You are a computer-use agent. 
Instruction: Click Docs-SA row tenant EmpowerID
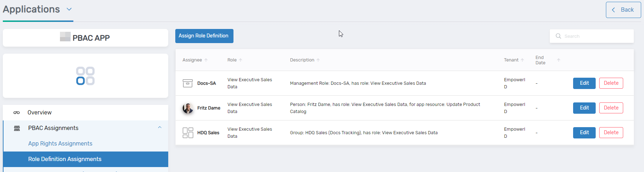coord(515,83)
